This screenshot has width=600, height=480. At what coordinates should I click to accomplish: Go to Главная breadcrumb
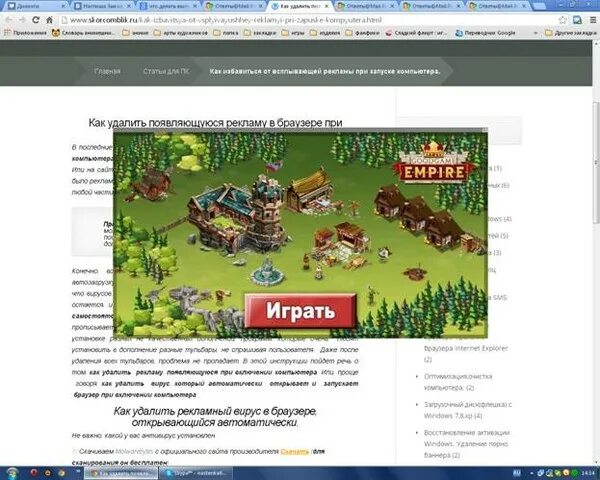(x=107, y=71)
